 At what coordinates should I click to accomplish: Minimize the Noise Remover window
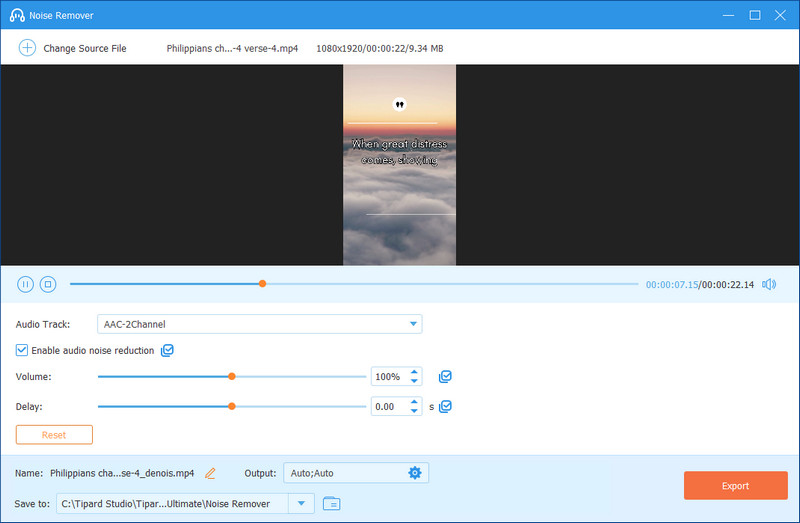(x=729, y=15)
